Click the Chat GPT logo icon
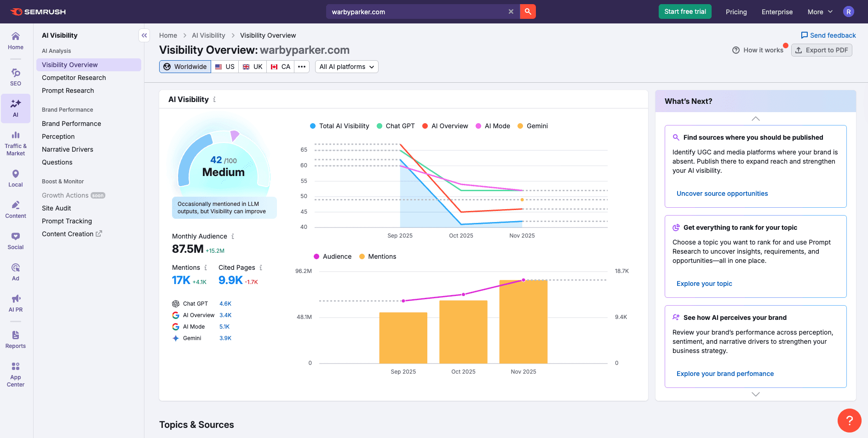This screenshot has width=868, height=438. tap(176, 304)
